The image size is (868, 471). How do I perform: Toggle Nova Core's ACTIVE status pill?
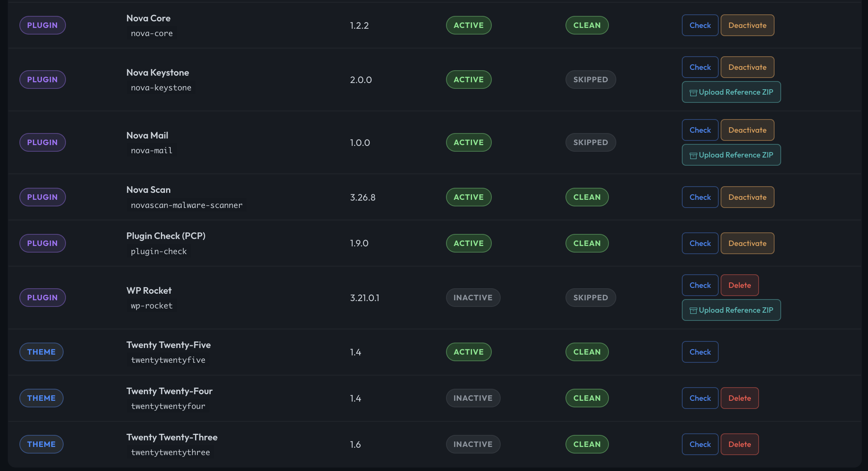(469, 25)
